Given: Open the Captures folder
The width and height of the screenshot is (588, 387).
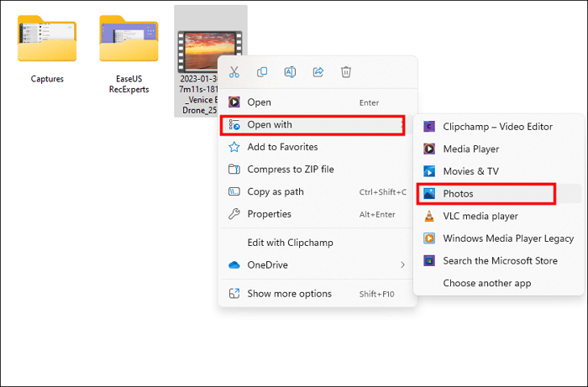Looking at the screenshot, I should pos(47,48).
